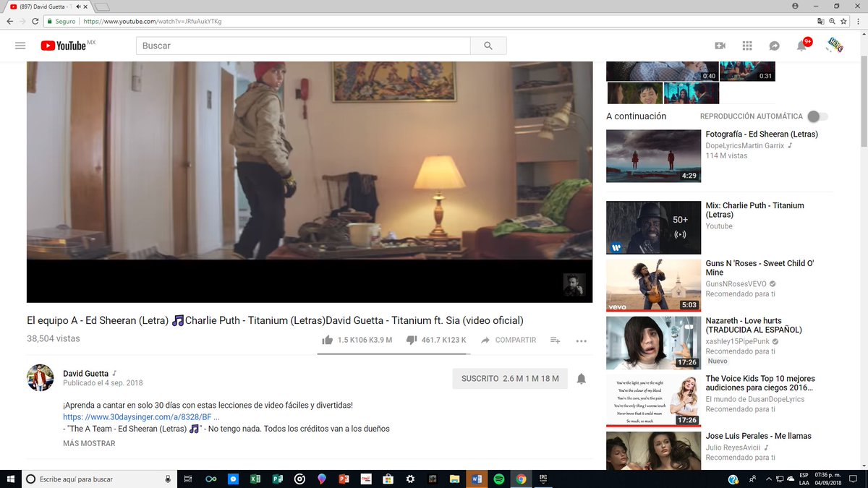Image resolution: width=868 pixels, height=488 pixels.
Task: Click the like/dislike ratio bar
Action: 393,354
